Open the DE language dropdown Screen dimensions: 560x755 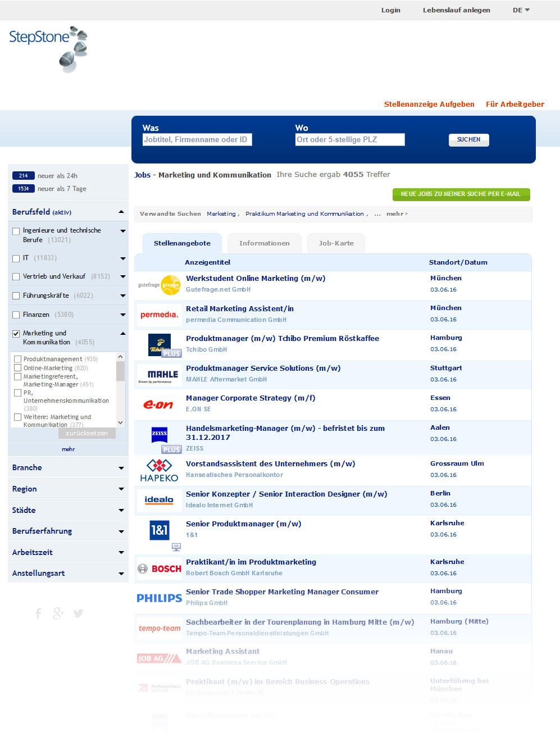pos(521,10)
